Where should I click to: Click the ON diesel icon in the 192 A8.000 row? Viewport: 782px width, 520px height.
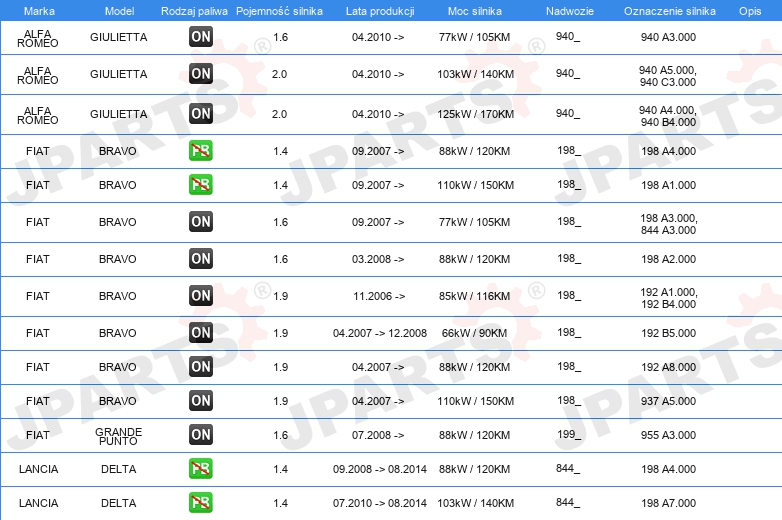click(201, 366)
